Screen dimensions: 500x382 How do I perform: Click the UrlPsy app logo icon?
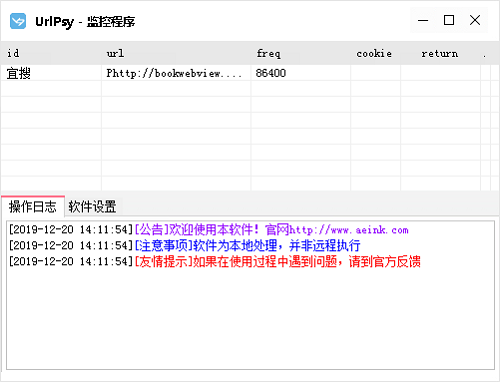(18, 21)
